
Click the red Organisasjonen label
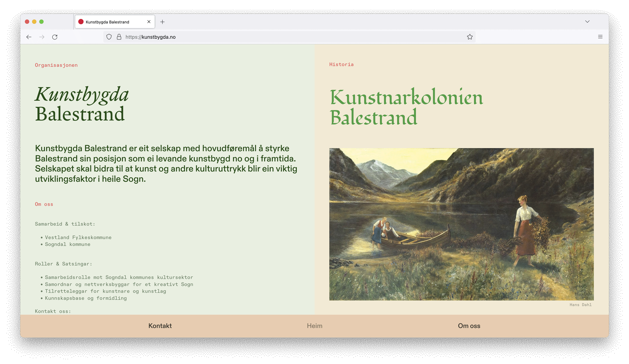tap(56, 65)
